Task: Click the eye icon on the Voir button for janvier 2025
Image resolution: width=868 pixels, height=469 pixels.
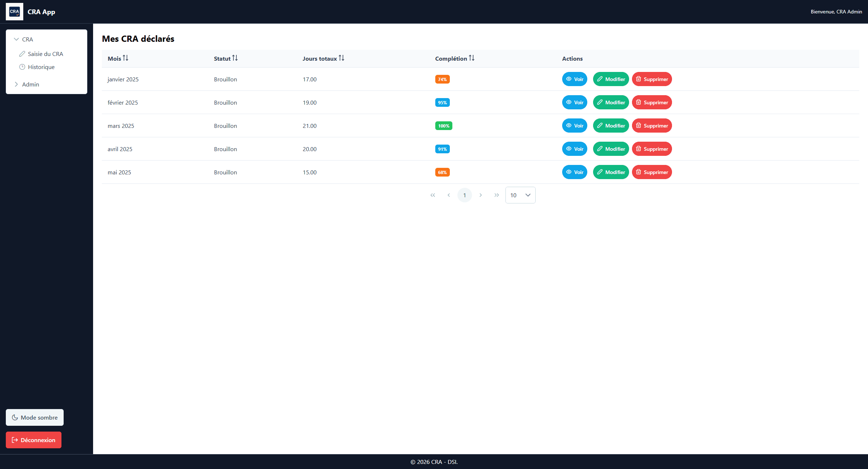Action: click(568, 79)
